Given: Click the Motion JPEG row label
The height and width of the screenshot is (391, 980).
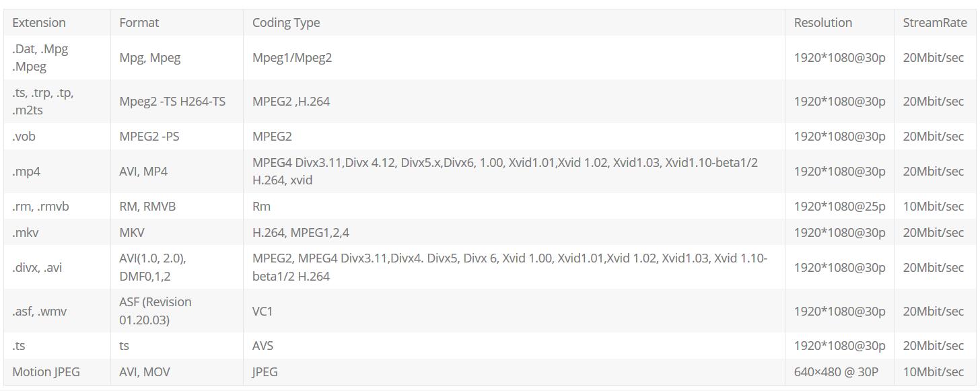Looking at the screenshot, I should coord(46,371).
